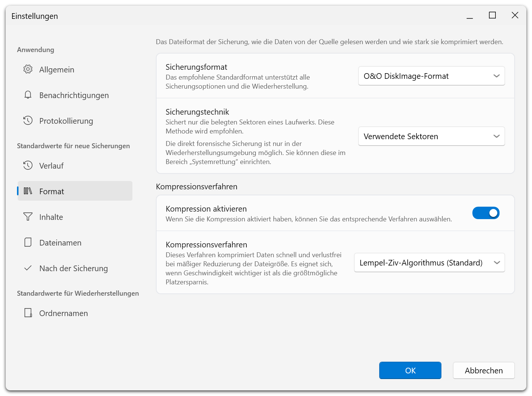Click the Einstellungen window title
Viewport: 532px width, 396px height.
[35, 16]
